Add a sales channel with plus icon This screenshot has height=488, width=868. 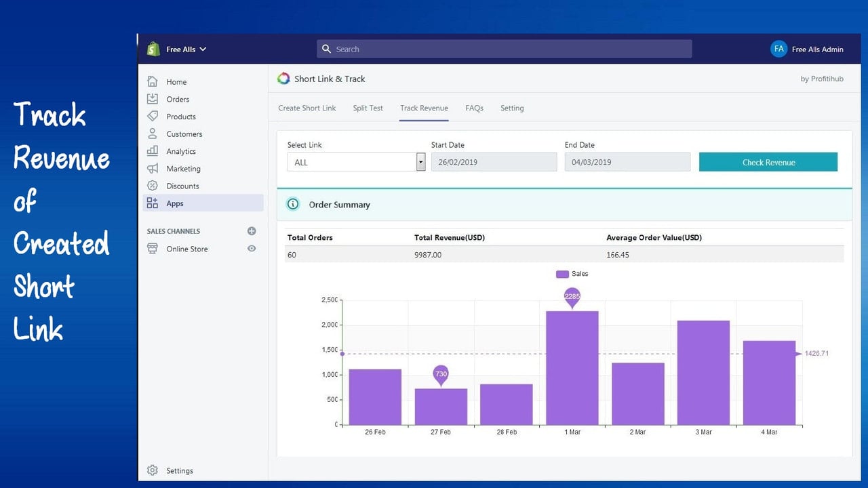pos(252,231)
